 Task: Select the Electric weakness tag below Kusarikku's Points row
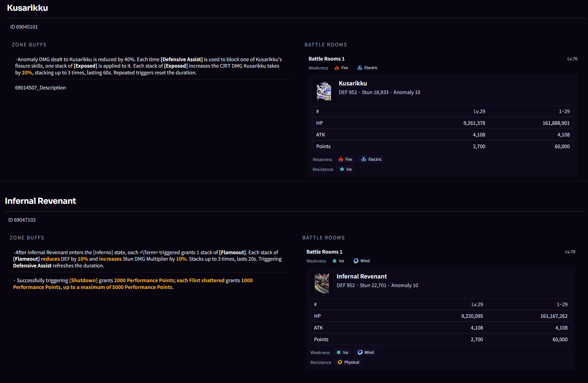click(371, 160)
